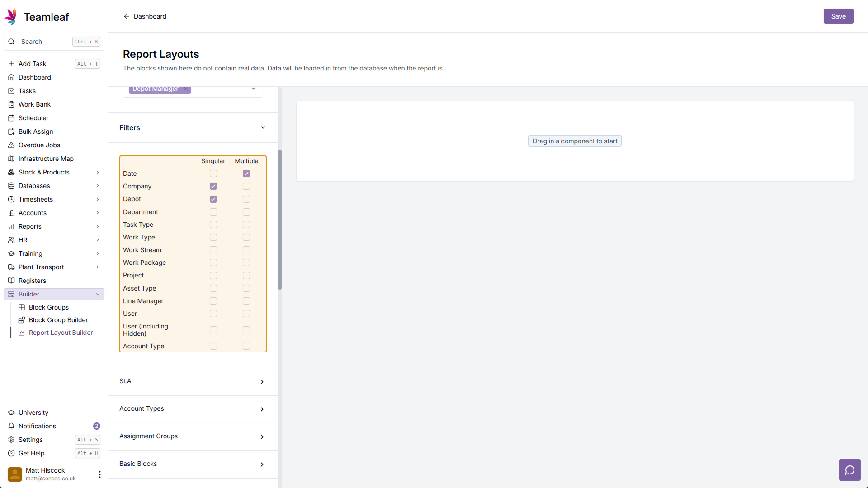Collapse the Filters section

263,128
